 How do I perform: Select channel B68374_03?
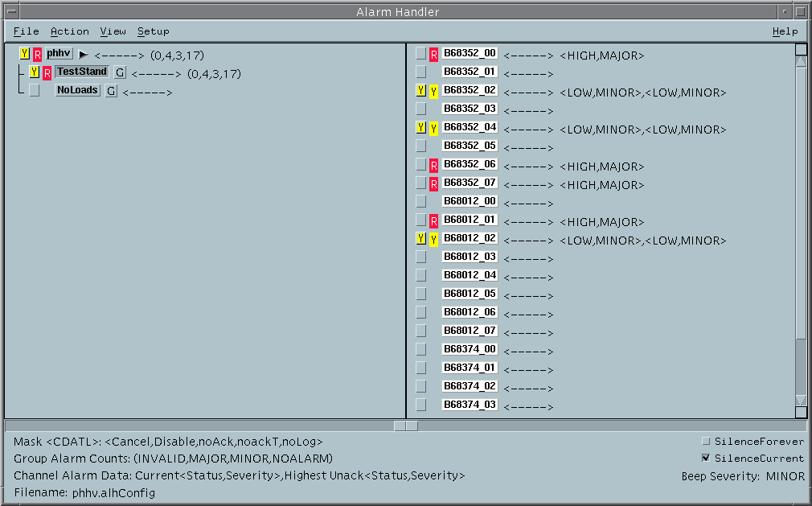pos(470,405)
